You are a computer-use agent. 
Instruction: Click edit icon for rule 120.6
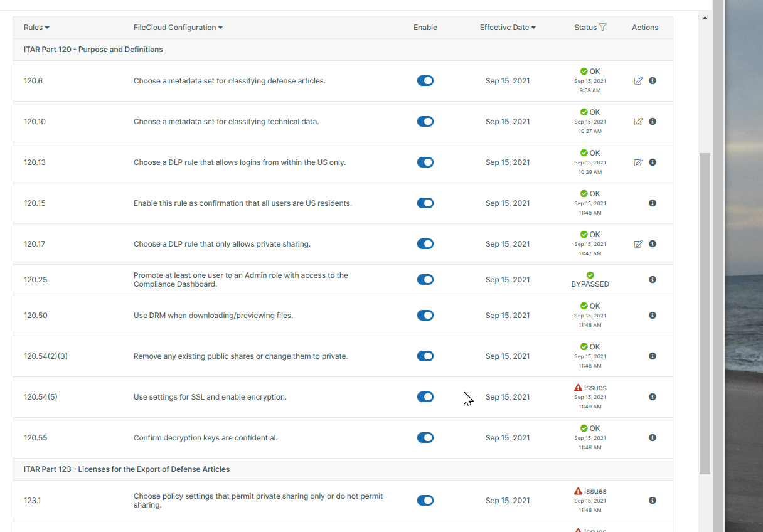click(x=638, y=81)
